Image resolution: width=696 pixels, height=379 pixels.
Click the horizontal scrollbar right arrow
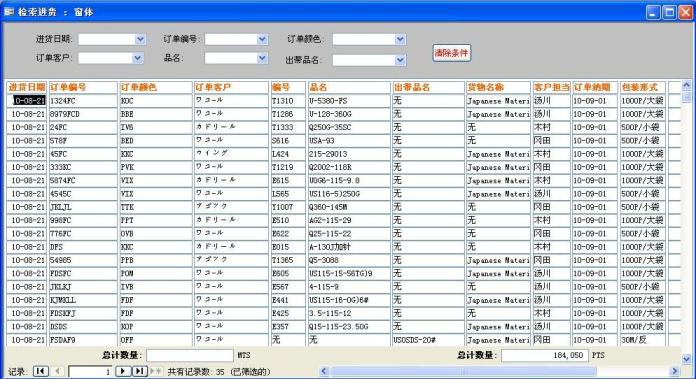pyautogui.click(x=675, y=371)
